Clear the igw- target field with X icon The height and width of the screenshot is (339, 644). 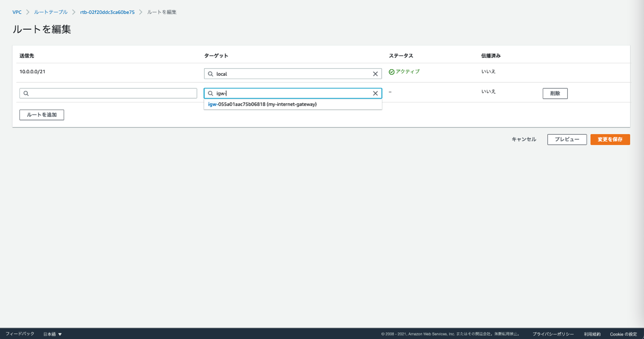375,93
